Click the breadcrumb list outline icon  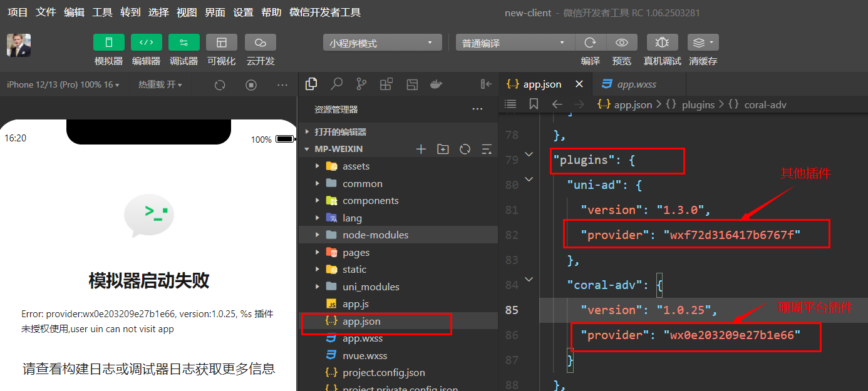point(510,104)
